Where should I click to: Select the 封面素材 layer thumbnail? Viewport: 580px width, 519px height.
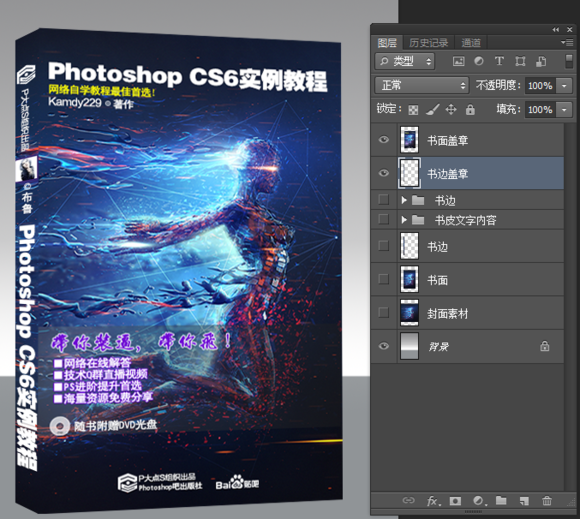point(409,313)
